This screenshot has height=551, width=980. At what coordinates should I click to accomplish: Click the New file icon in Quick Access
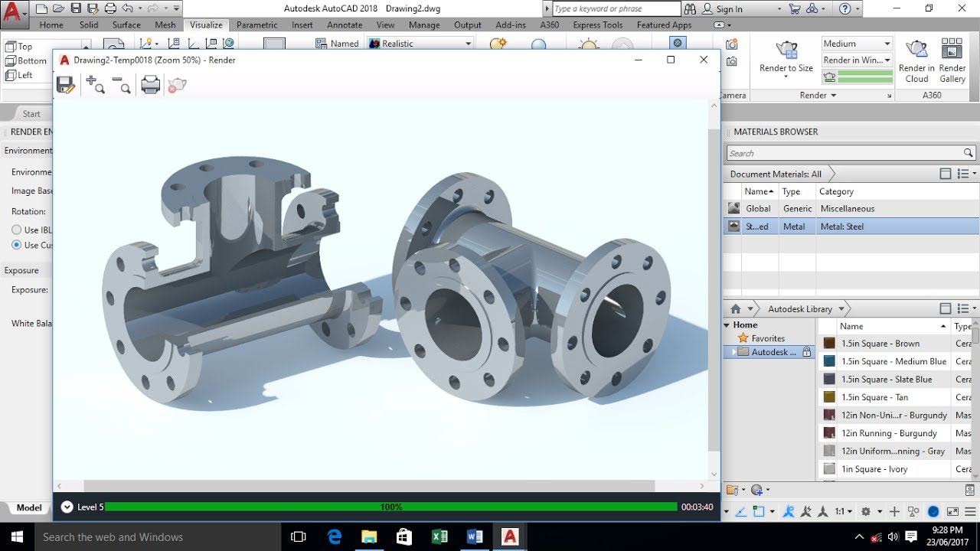point(42,9)
